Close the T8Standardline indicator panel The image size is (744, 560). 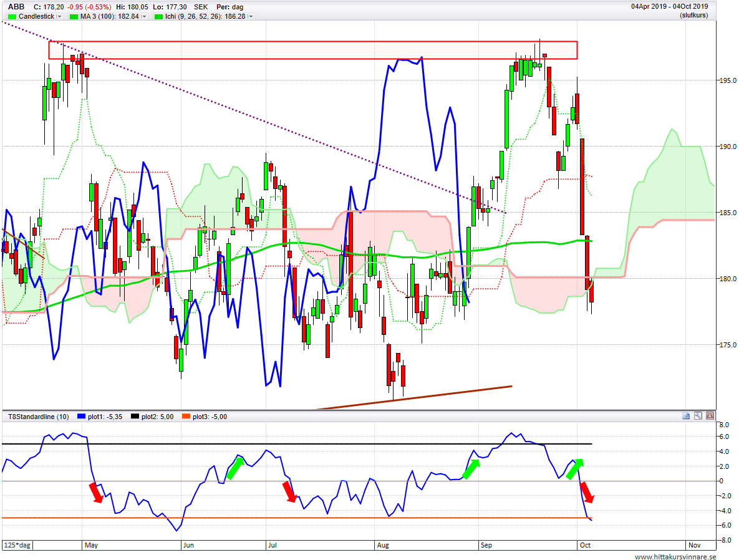710,416
